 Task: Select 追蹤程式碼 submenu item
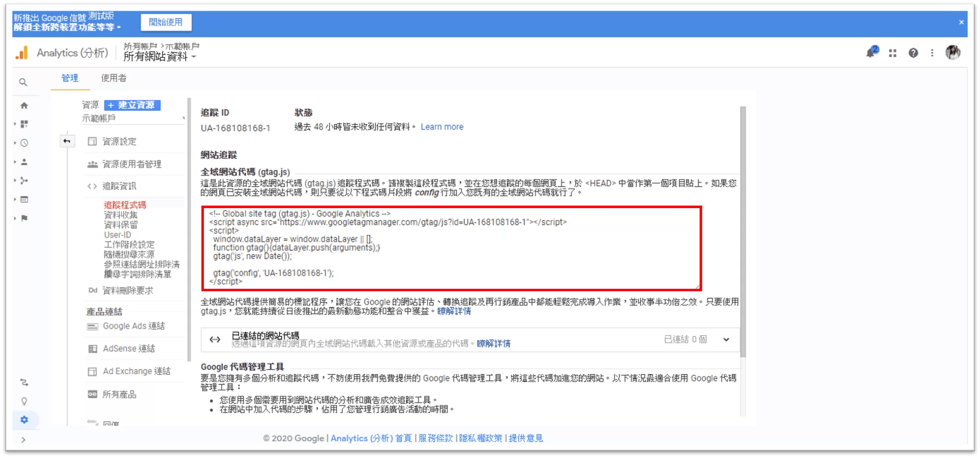click(x=125, y=205)
